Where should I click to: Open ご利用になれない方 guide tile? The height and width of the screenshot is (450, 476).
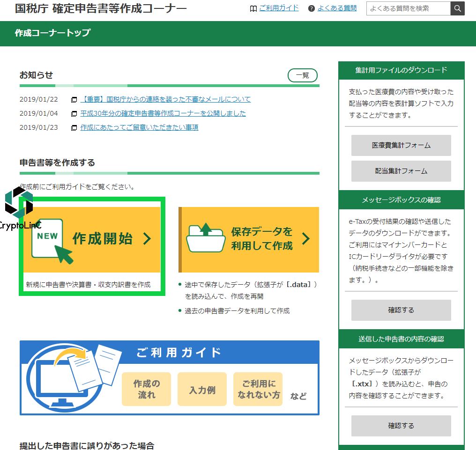258,389
